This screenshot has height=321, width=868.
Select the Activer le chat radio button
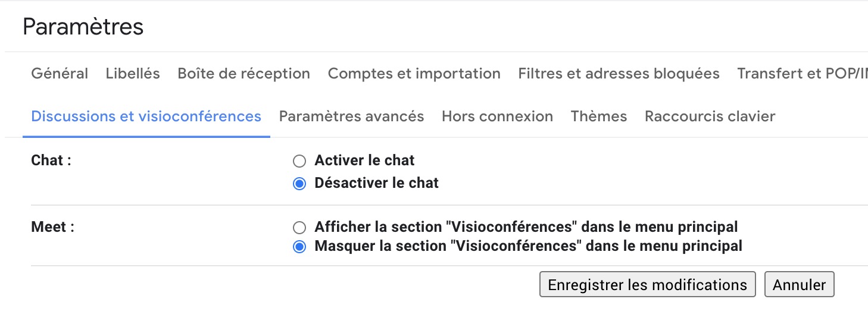pyautogui.click(x=299, y=161)
